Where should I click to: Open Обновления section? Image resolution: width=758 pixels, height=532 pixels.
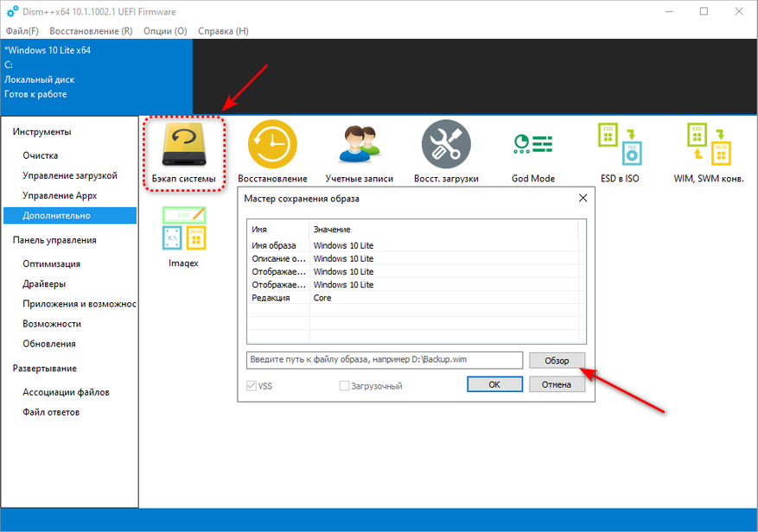pos(48,344)
